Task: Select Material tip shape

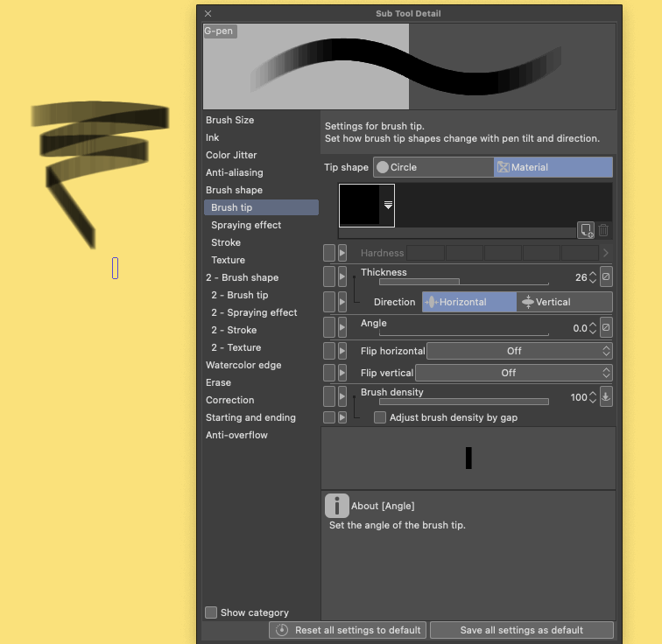Action: click(x=553, y=167)
